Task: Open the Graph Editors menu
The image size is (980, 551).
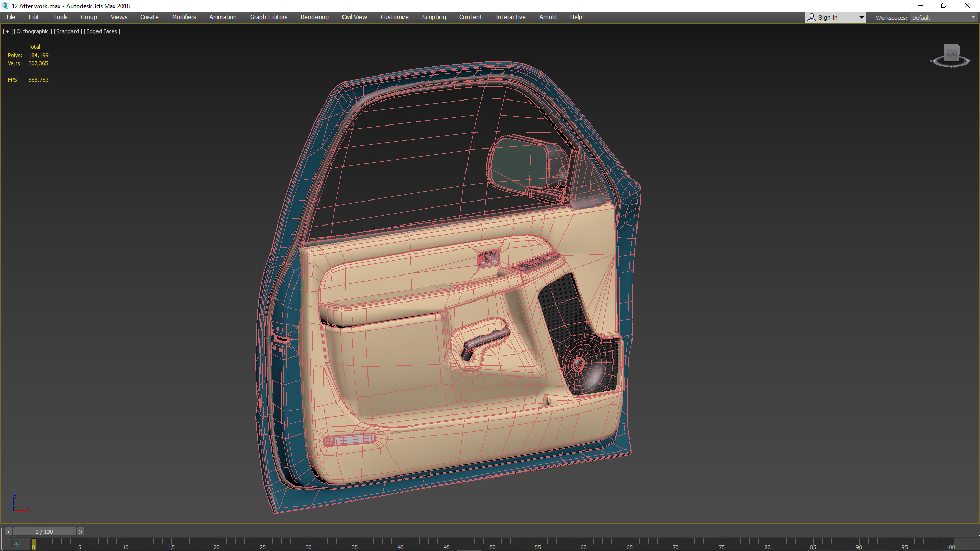Action: (x=268, y=17)
